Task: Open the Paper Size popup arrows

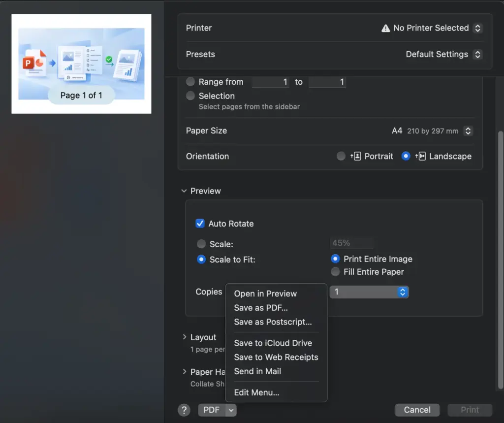Action: coord(468,131)
